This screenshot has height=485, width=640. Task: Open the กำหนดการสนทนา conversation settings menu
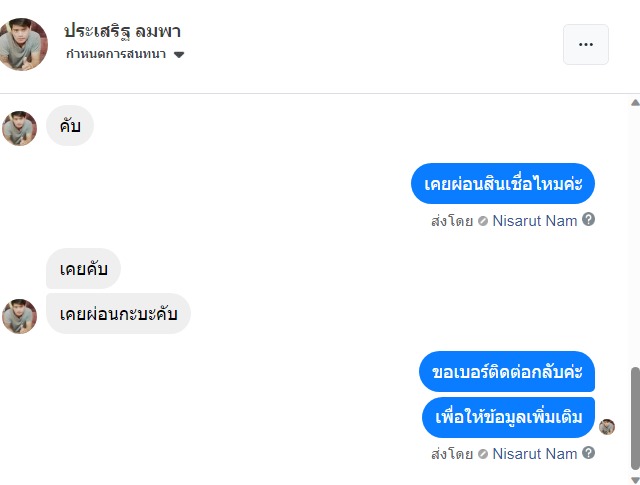coord(116,54)
